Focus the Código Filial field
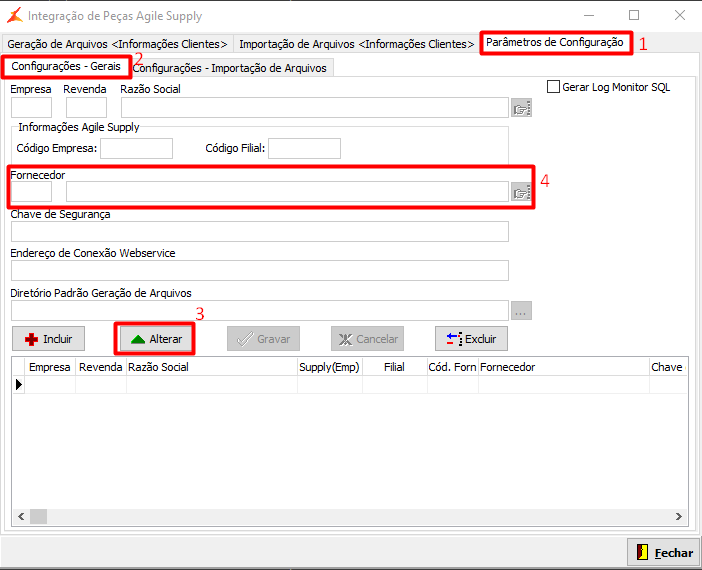The height and width of the screenshot is (570, 702). click(304, 148)
